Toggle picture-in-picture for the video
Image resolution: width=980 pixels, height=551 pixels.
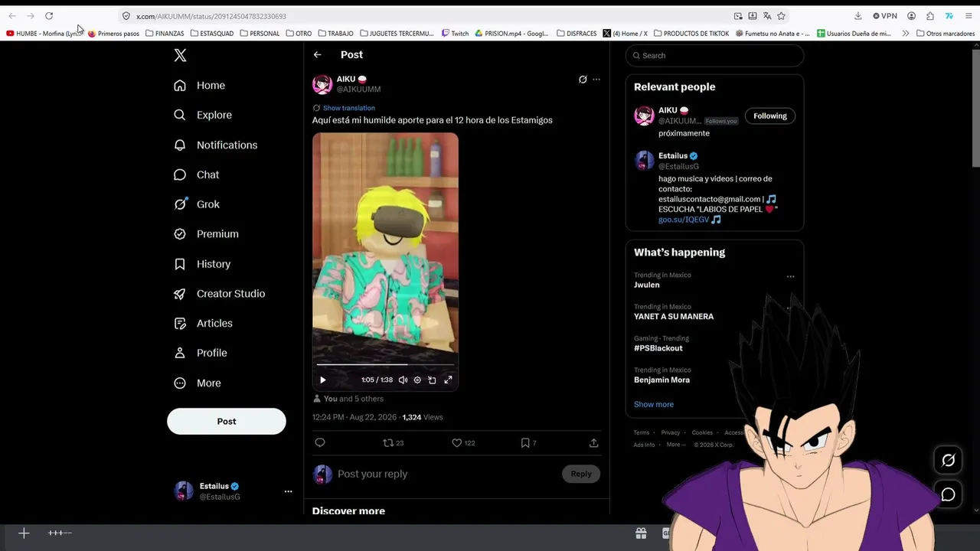pyautogui.click(x=432, y=380)
